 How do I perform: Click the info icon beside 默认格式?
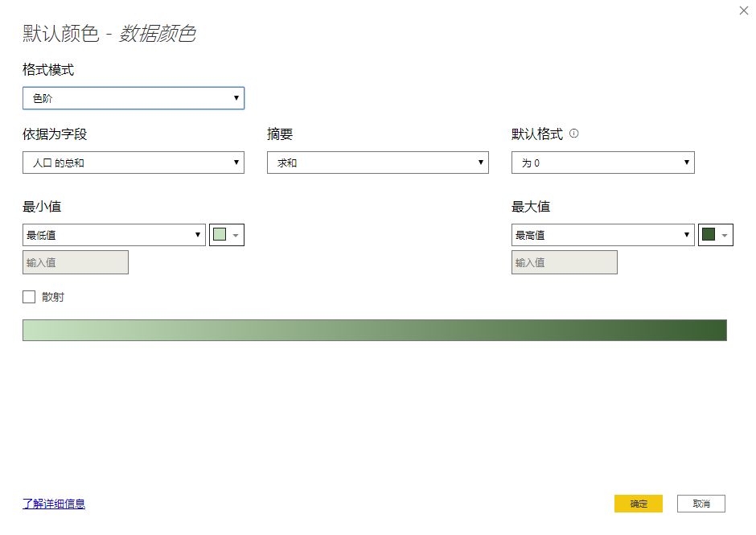click(573, 134)
